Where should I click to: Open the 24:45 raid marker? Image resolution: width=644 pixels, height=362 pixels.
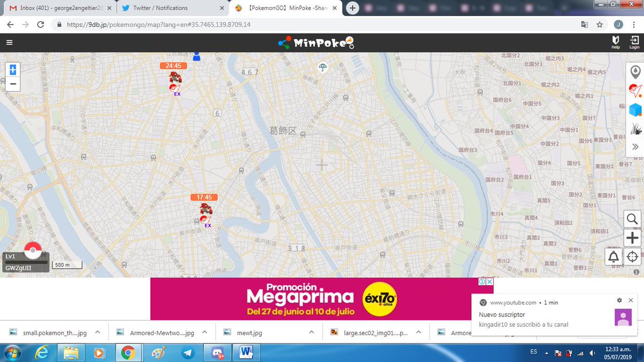click(x=174, y=79)
